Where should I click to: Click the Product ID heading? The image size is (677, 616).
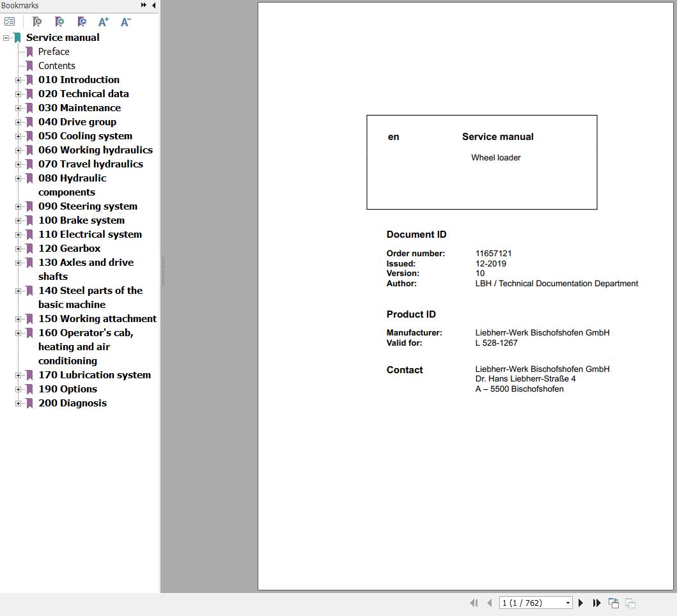410,314
